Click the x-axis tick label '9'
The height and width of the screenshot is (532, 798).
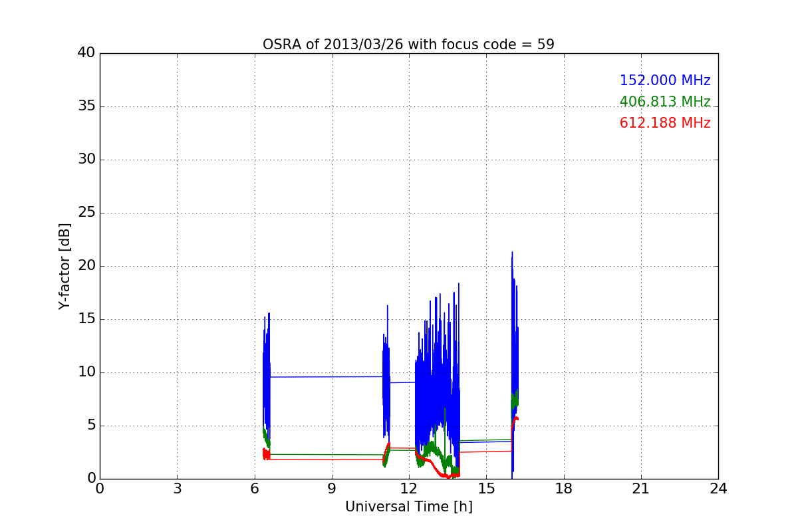pos(332,489)
